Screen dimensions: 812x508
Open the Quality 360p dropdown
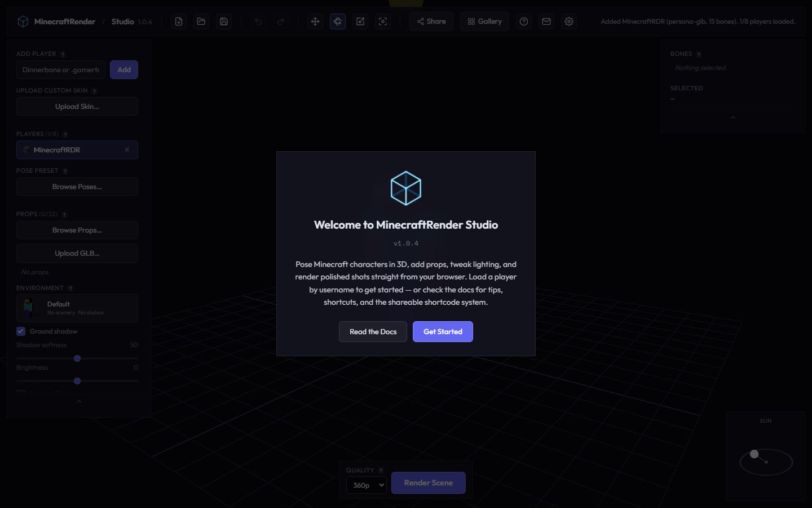coord(366,485)
